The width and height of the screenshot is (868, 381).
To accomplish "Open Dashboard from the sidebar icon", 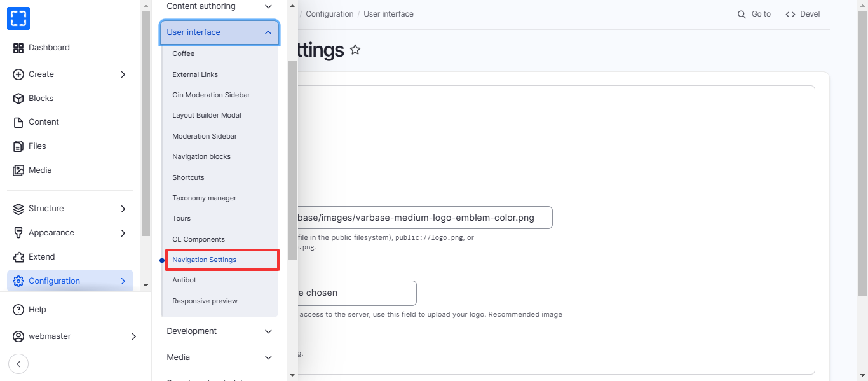I will click(18, 48).
